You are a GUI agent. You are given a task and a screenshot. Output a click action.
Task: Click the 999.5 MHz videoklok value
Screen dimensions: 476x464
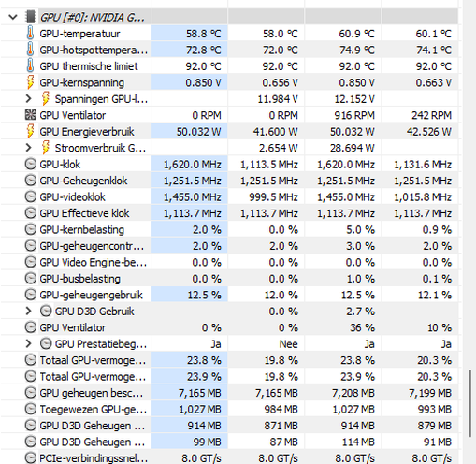tap(273, 197)
